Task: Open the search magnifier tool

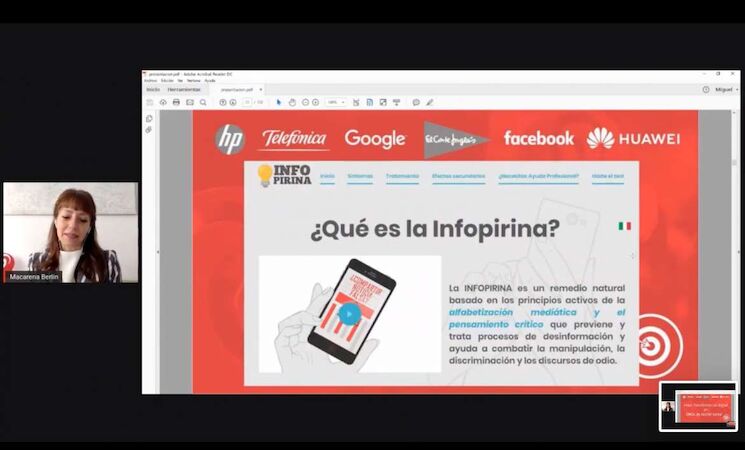Action: click(203, 102)
